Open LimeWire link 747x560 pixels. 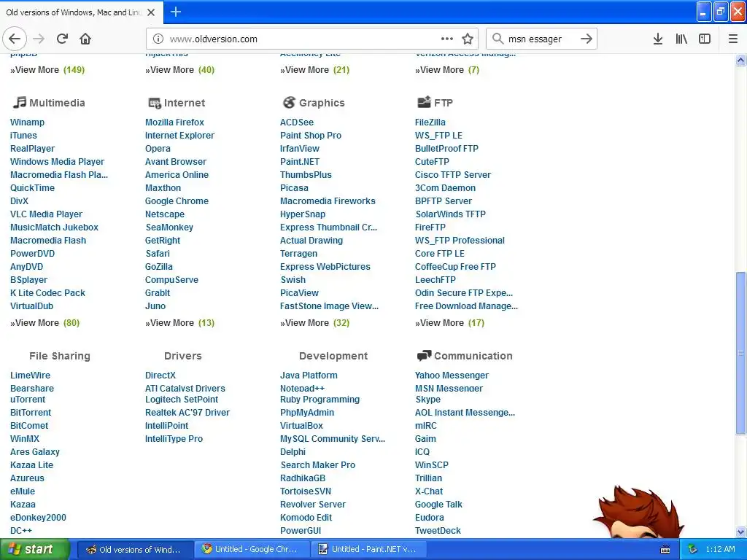[x=30, y=376]
